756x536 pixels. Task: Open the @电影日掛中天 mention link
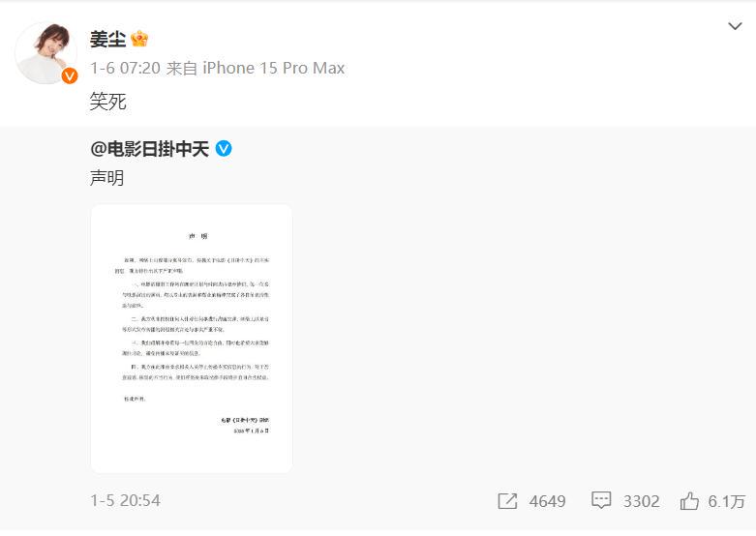[149, 148]
